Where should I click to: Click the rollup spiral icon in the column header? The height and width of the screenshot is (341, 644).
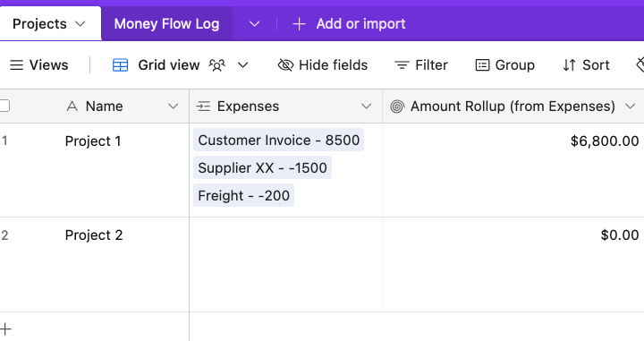click(x=397, y=107)
